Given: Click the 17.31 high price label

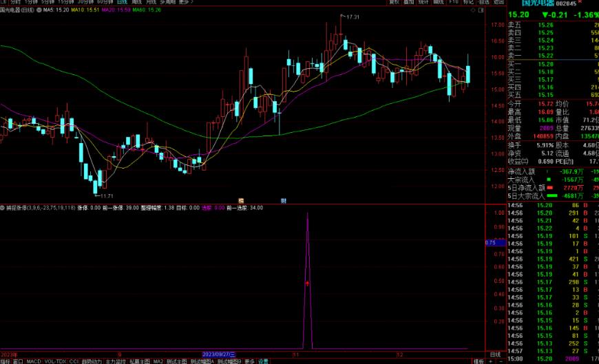Looking at the screenshot, I should click(x=353, y=17).
